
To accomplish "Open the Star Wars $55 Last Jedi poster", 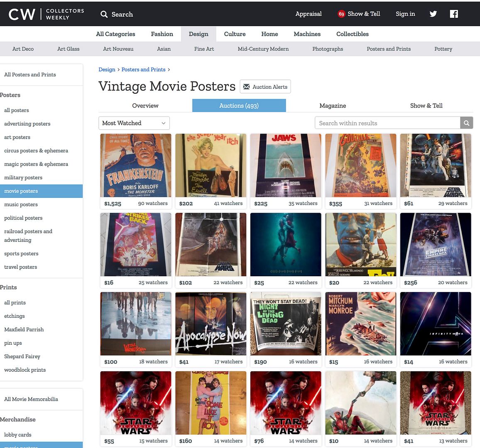I will (x=136, y=409).
